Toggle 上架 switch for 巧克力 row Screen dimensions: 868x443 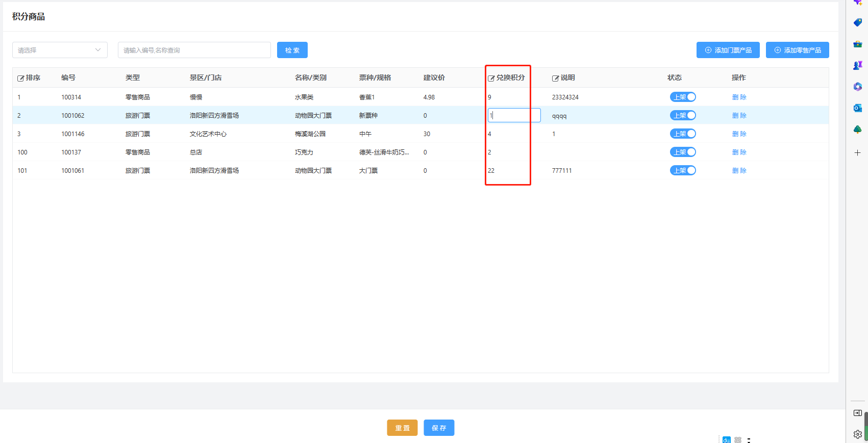pos(683,152)
